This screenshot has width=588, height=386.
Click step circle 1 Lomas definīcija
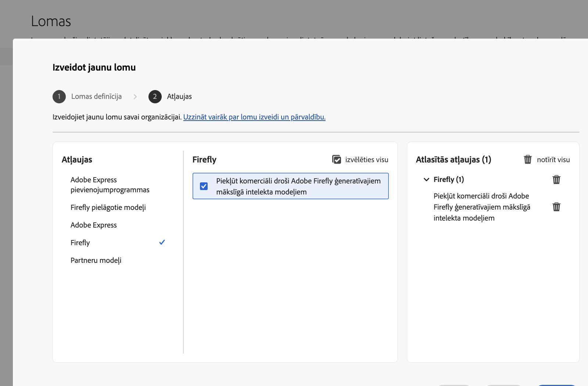(59, 97)
